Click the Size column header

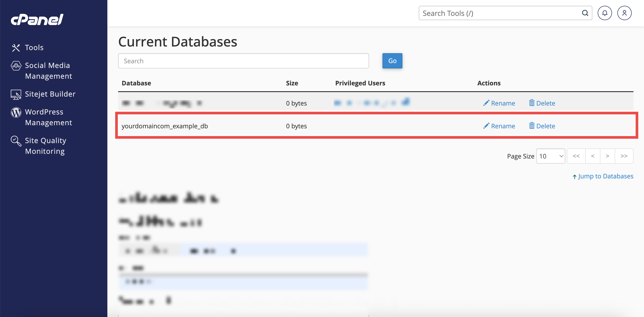click(x=292, y=83)
